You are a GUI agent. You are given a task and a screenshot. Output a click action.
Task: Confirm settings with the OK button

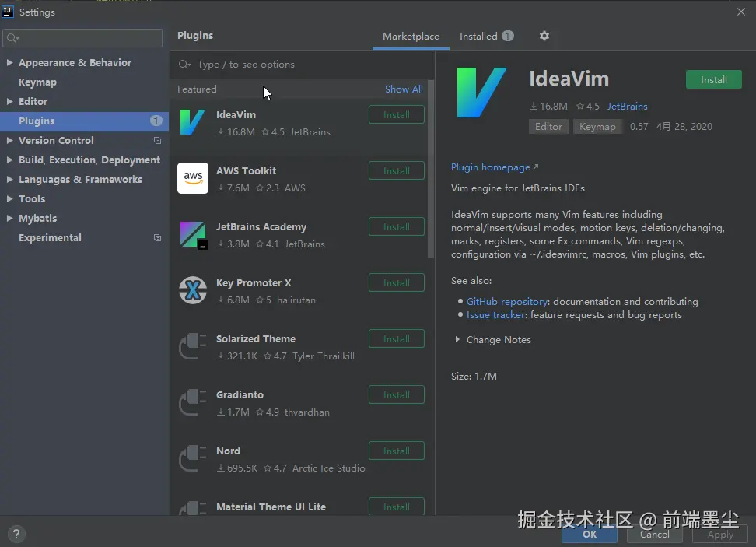590,535
